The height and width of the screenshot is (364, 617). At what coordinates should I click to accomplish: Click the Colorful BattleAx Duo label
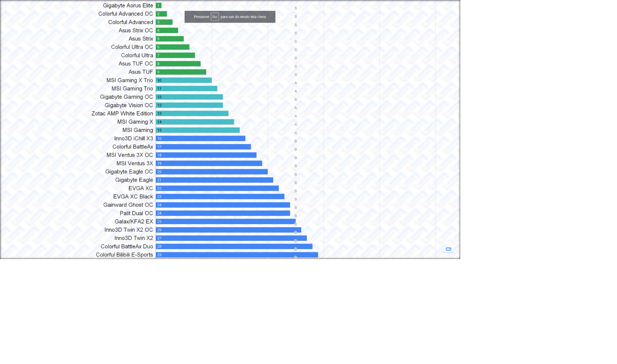coord(127,246)
